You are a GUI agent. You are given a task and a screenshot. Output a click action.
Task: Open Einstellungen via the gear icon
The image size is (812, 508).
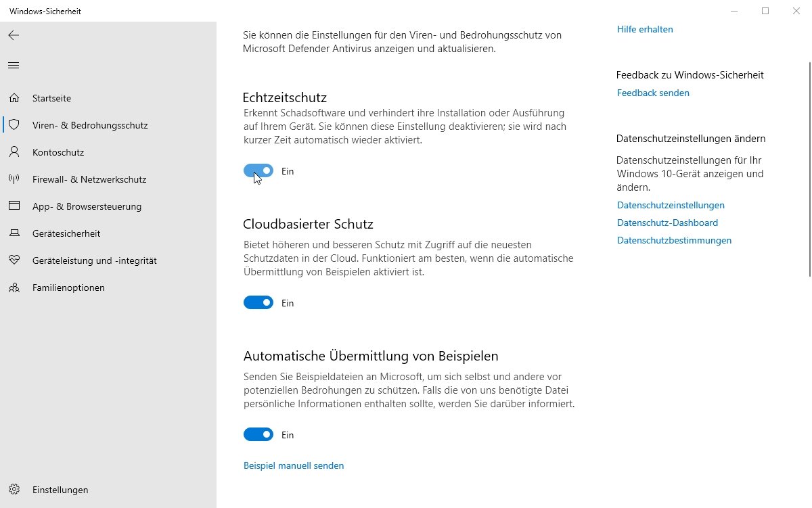14,490
